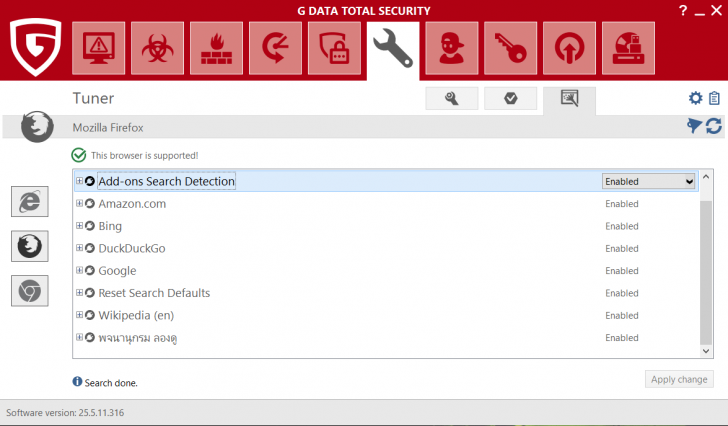
Task: Open the Parental controls icon
Action: coord(452,48)
